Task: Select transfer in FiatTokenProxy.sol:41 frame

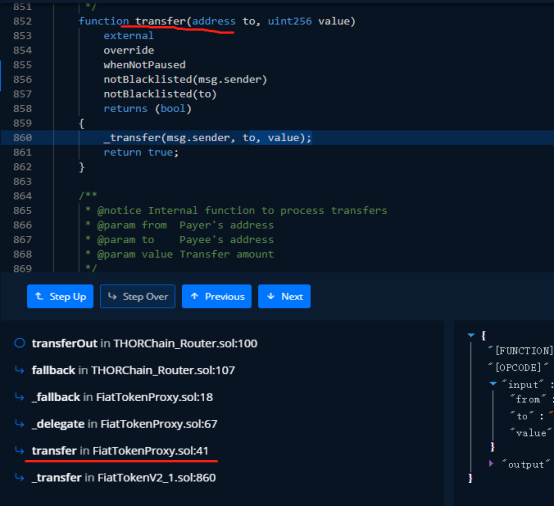Action: click(x=120, y=451)
